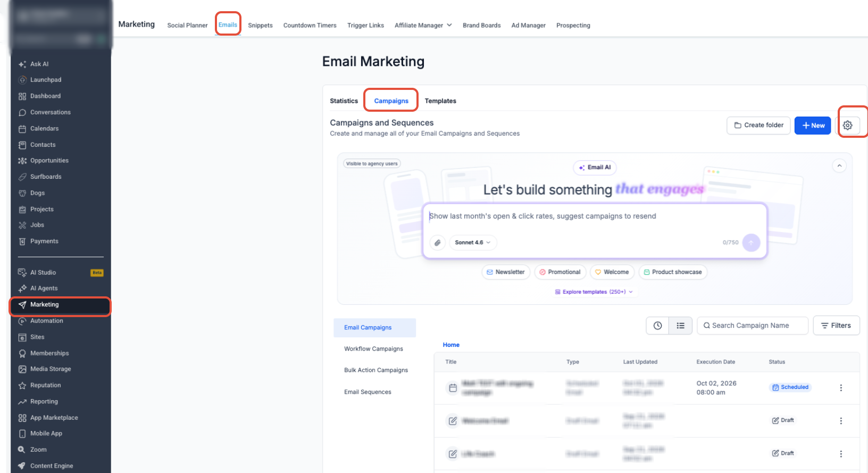Choose the Promotional suggestion chip
The width and height of the screenshot is (868, 473).
tap(560, 272)
